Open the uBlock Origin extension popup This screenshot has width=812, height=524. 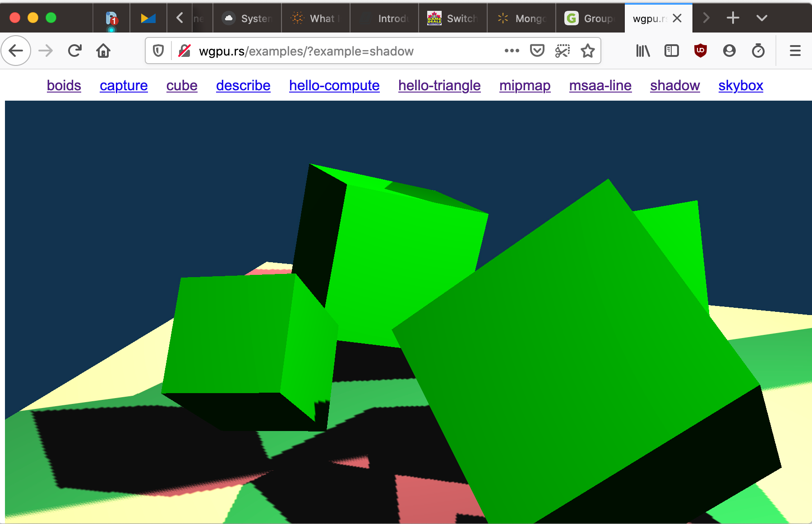tap(700, 51)
